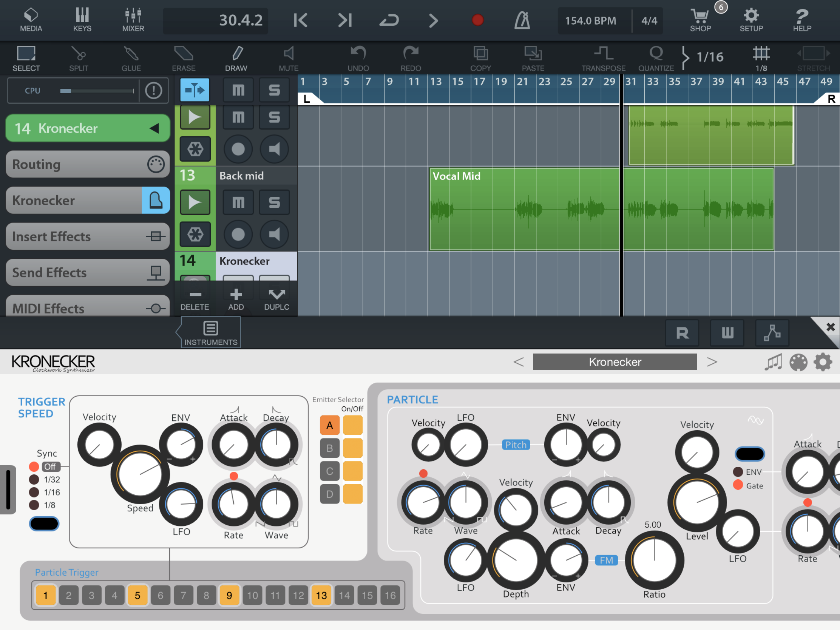Select next Kronecker preset arrow
This screenshot has width=840, height=630.
click(x=712, y=362)
